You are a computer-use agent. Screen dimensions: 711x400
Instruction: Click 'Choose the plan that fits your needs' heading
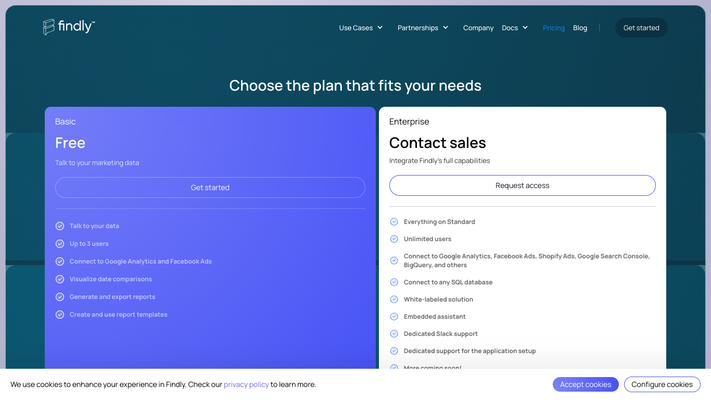[355, 86]
